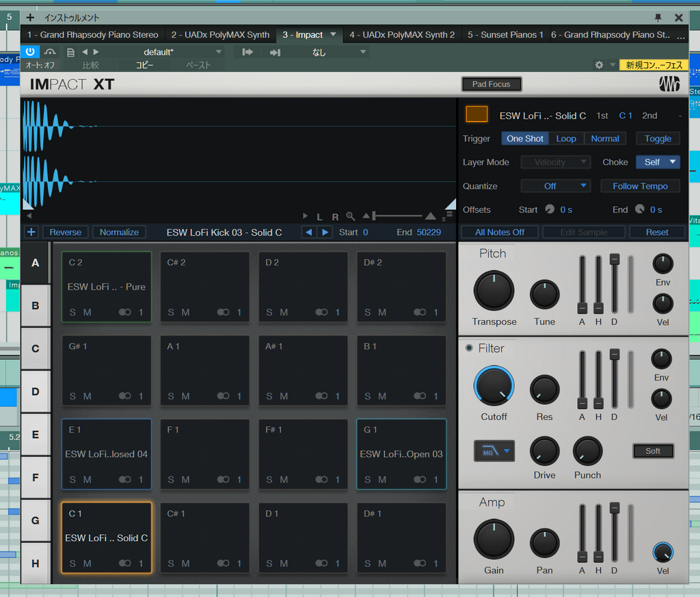Screen dimensions: 700x597
Task: Open the orange pad color swatch
Action: 476,114
